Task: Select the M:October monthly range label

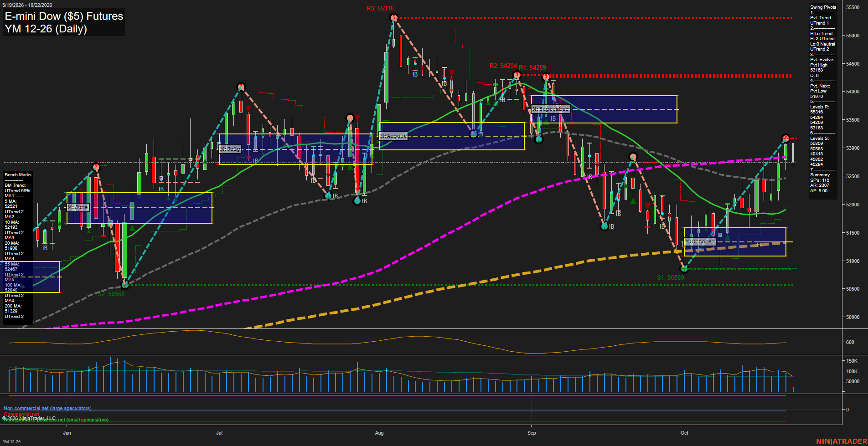Action: 700,241
